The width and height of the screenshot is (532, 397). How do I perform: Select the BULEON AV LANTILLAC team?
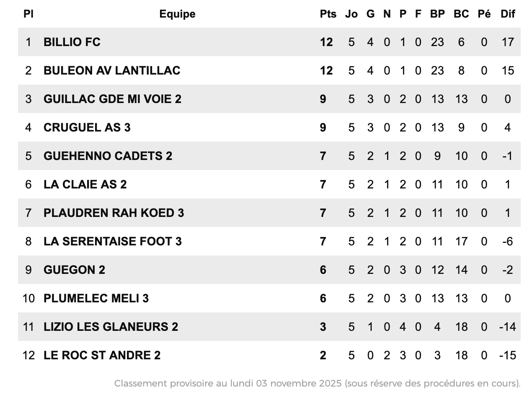[112, 70]
